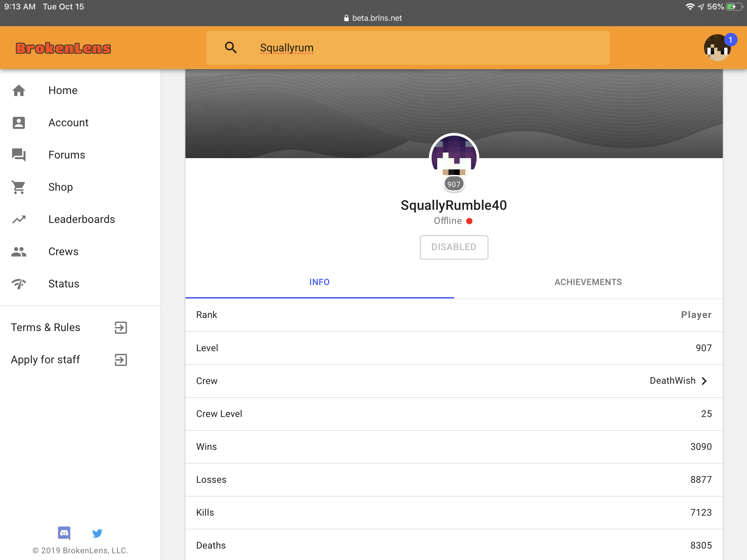Open the Shop cart icon
This screenshot has width=747, height=560.
click(19, 187)
